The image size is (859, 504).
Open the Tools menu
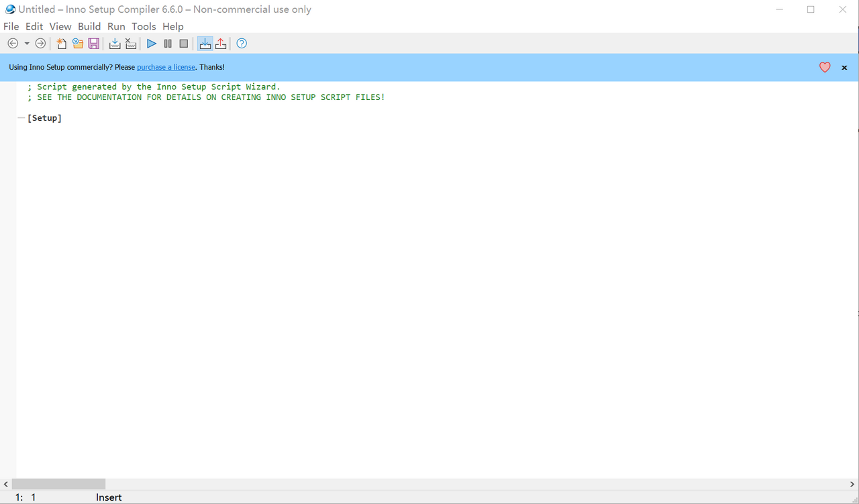144,26
